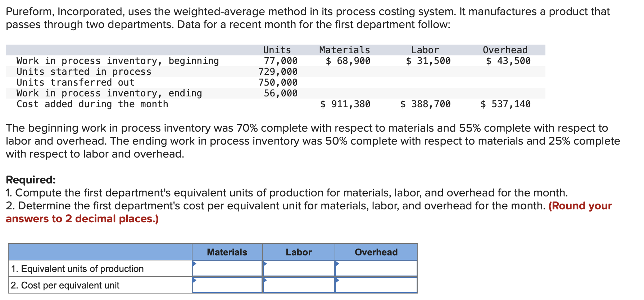Viewport: 644px width, 300px height.
Task: Click beginning materials cost $ 68,900
Action: point(348,61)
